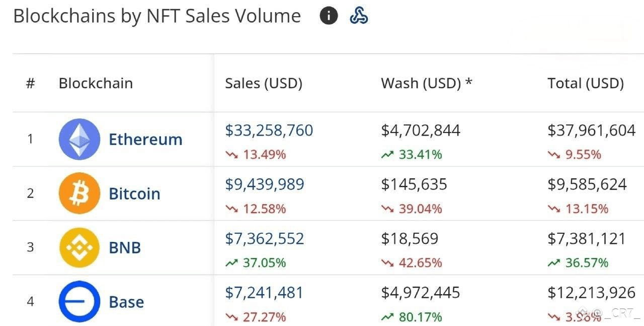Click the Ethereum logo icon
The image size is (644, 326).
[79, 139]
